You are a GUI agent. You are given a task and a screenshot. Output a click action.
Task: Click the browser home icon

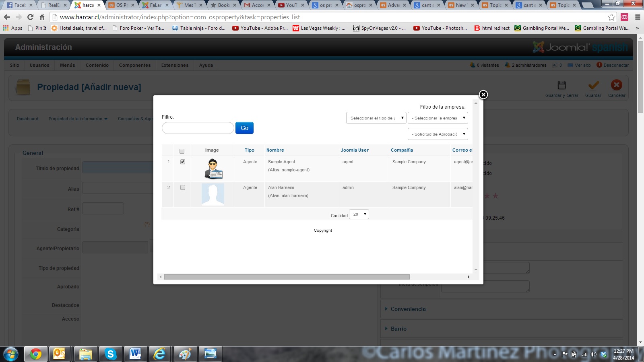pyautogui.click(x=42, y=17)
